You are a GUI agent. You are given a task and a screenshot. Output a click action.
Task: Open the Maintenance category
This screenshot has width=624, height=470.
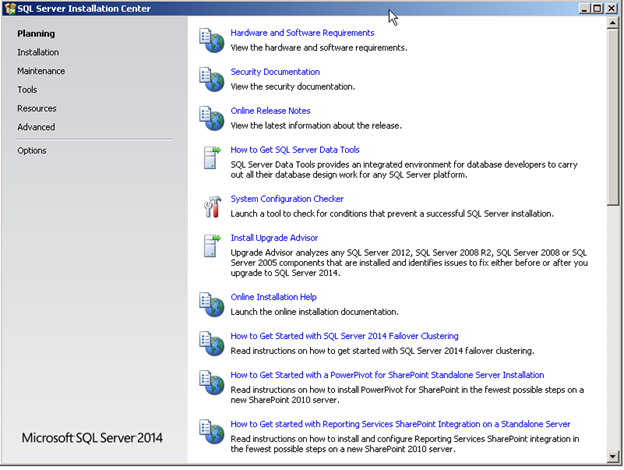[41, 71]
